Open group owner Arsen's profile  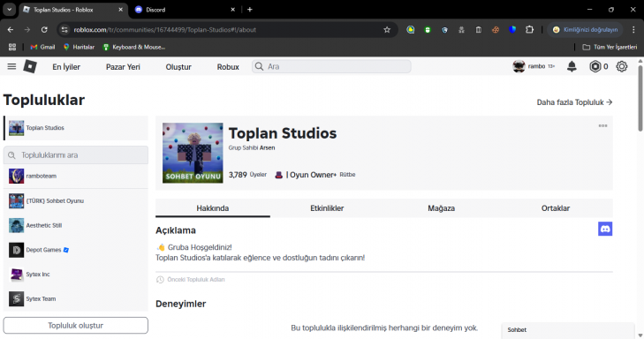(x=268, y=147)
